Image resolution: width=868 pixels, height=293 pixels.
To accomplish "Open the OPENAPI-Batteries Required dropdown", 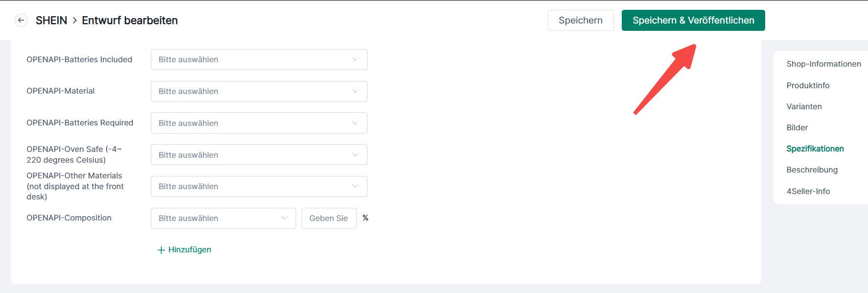I will pos(258,123).
